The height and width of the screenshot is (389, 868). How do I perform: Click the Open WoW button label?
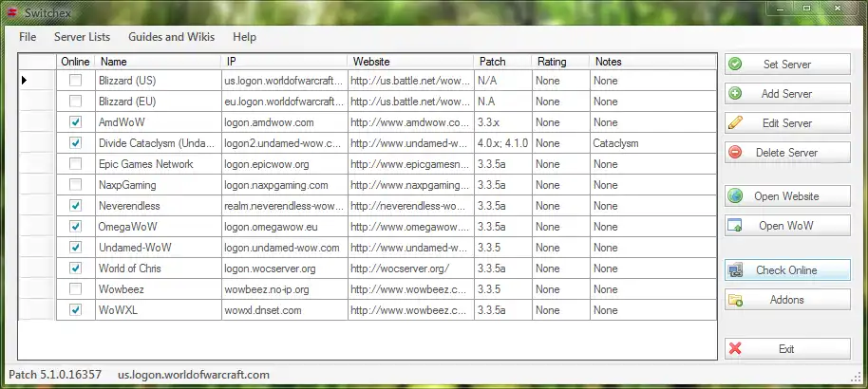pyautogui.click(x=786, y=225)
